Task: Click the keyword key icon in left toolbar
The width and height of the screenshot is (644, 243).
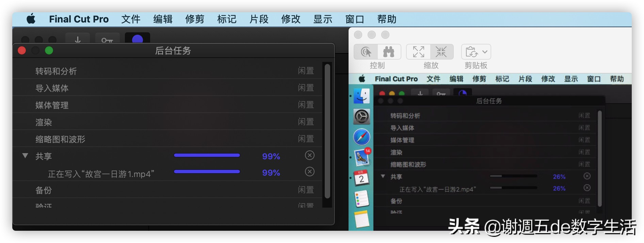Action: 107,39
